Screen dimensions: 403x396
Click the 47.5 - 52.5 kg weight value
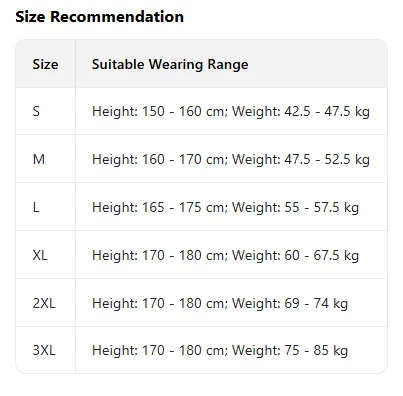(327, 159)
